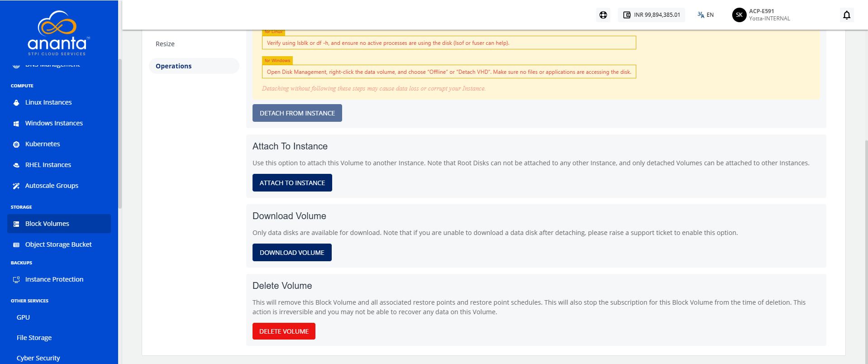The height and width of the screenshot is (364, 868).
Task: Click the SK user avatar
Action: (739, 15)
